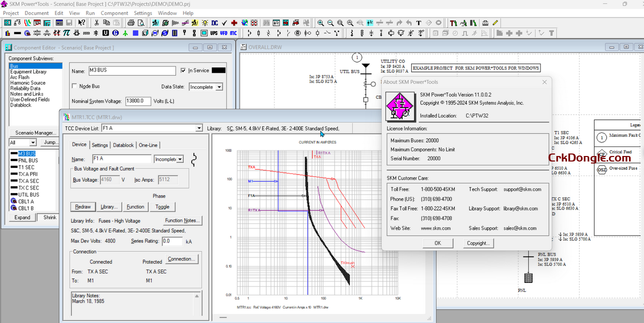The height and width of the screenshot is (323, 644).
Task: Click the Zoom In magnifier icon
Action: point(320,22)
